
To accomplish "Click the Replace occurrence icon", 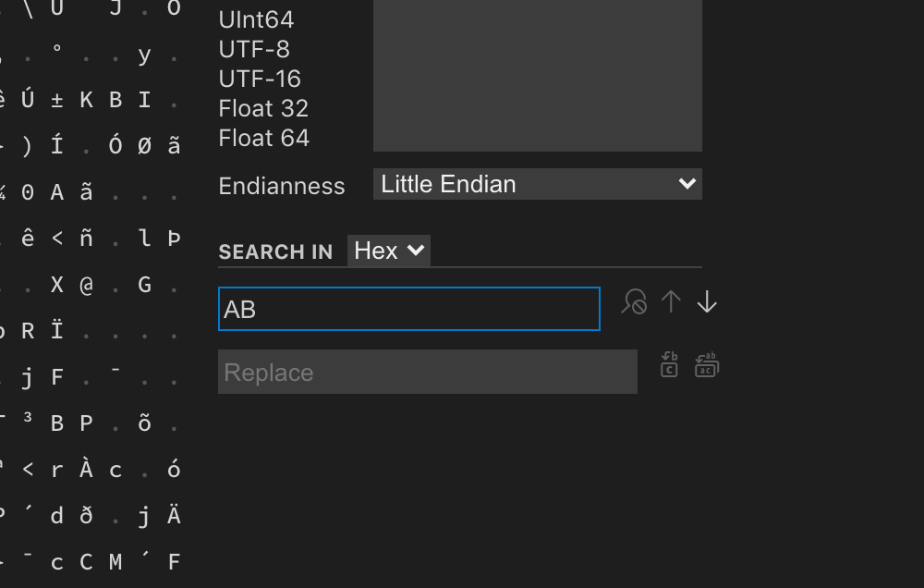I will (669, 365).
